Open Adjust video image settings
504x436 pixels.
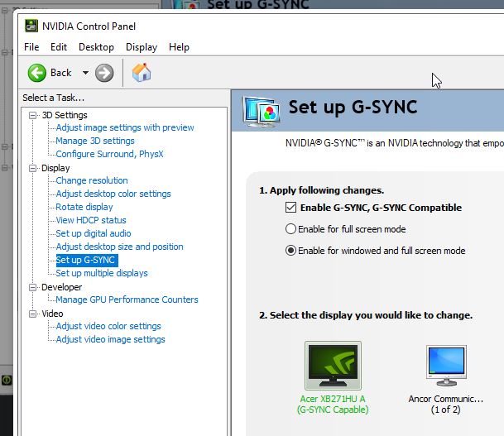click(x=110, y=339)
